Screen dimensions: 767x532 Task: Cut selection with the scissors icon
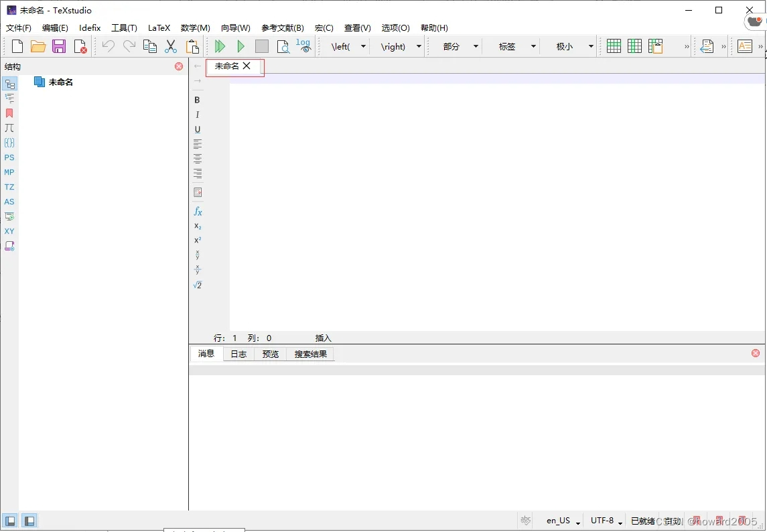[x=171, y=46]
